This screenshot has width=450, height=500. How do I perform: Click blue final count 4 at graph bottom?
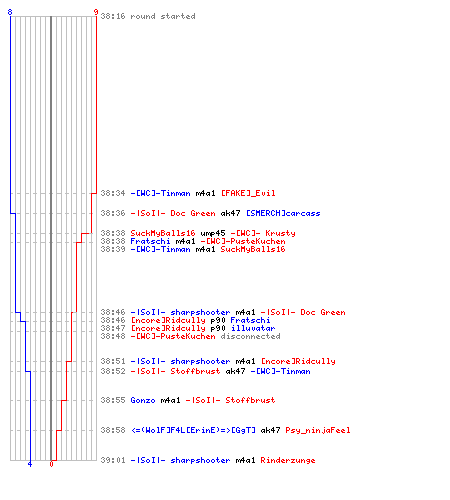30,464
